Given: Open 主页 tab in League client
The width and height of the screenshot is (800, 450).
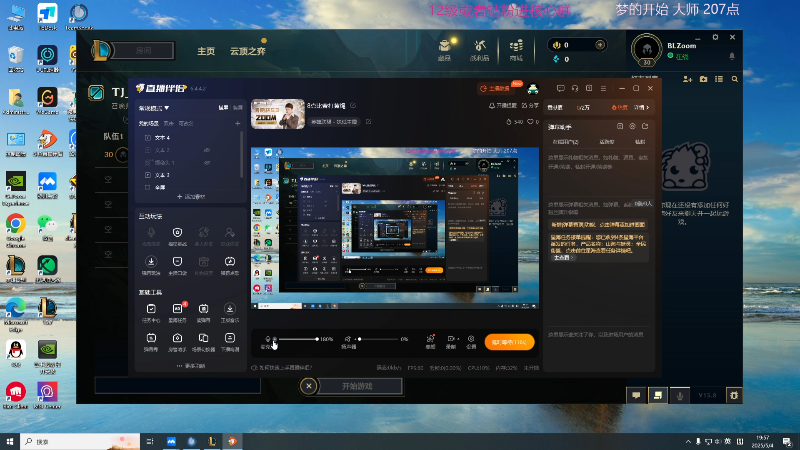Looking at the screenshot, I should pos(206,51).
